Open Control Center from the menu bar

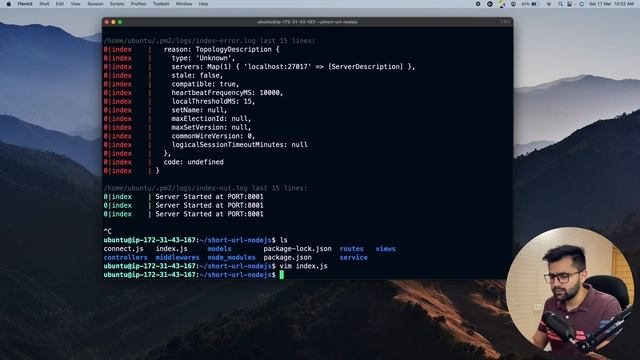tap(569, 4)
